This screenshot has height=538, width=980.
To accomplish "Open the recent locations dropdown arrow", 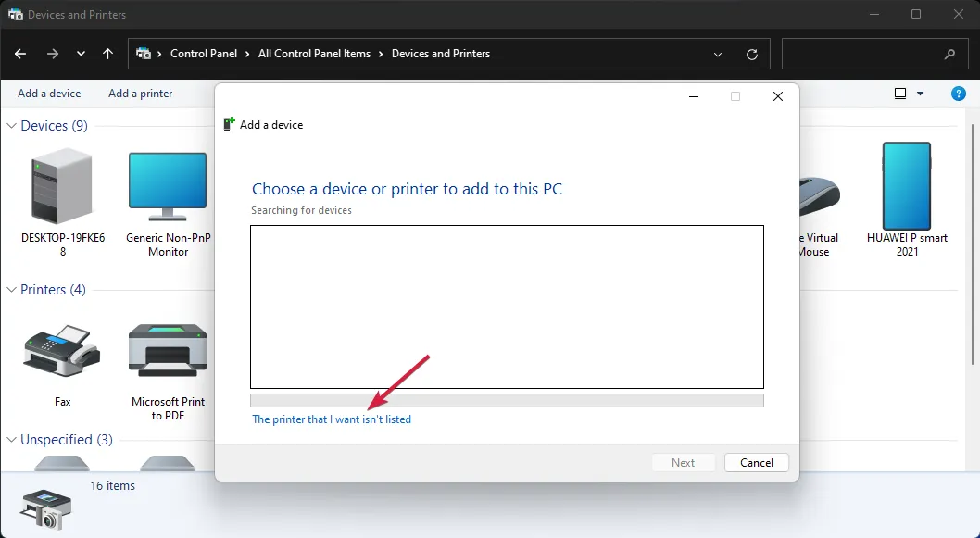I will (x=81, y=54).
